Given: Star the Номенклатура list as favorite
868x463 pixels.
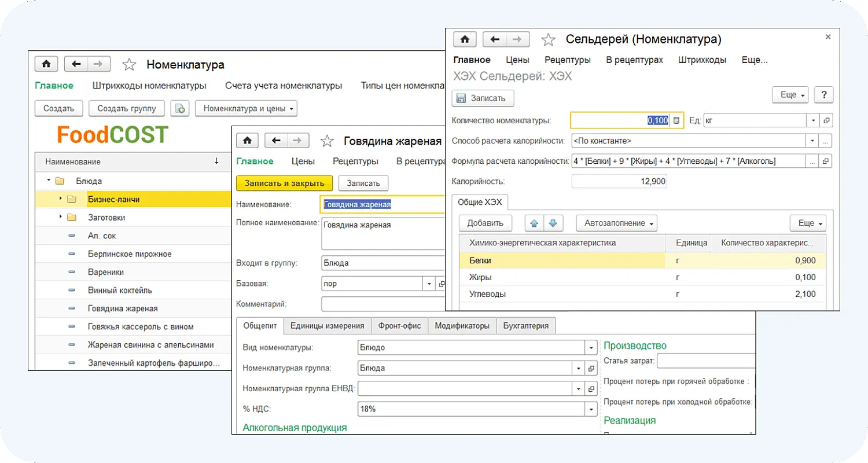Looking at the screenshot, I should pyautogui.click(x=129, y=64).
